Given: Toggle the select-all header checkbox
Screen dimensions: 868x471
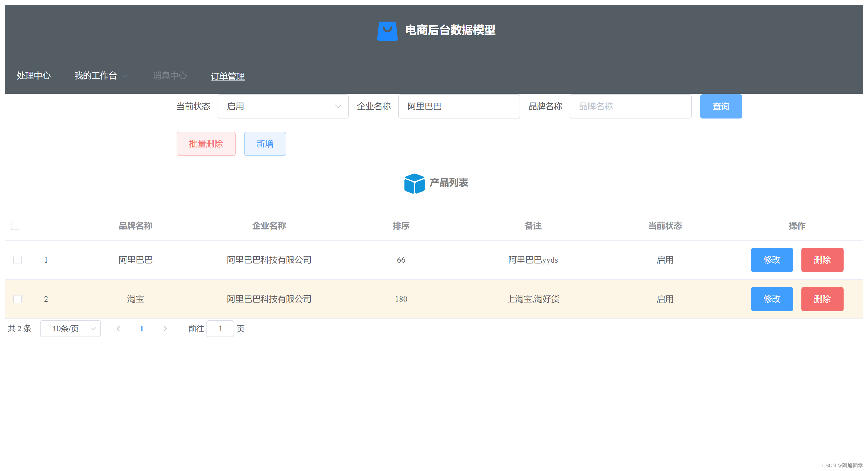Looking at the screenshot, I should pos(15,226).
